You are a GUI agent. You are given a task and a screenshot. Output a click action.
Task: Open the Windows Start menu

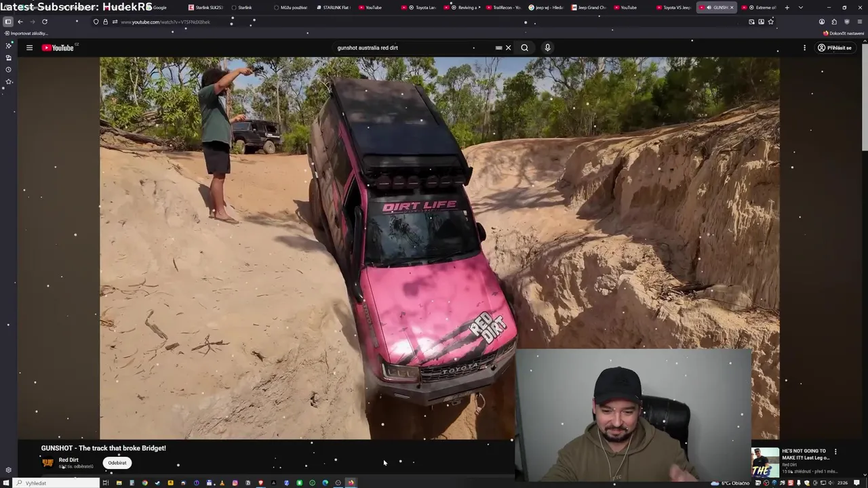pos(7,483)
